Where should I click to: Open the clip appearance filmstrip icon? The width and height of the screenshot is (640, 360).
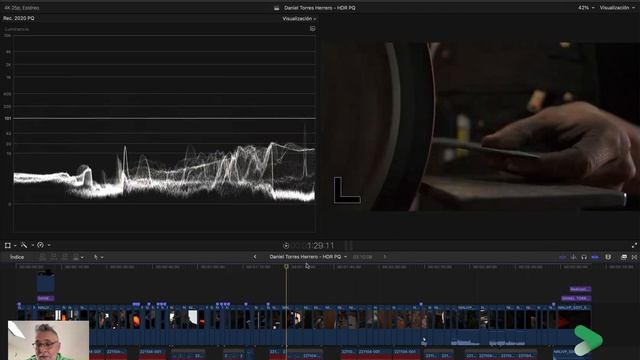608,257
